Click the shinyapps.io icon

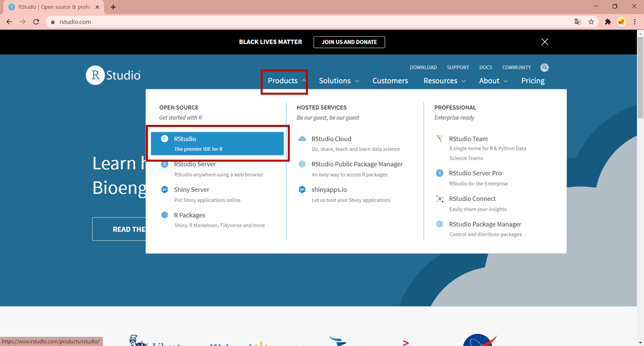click(302, 189)
